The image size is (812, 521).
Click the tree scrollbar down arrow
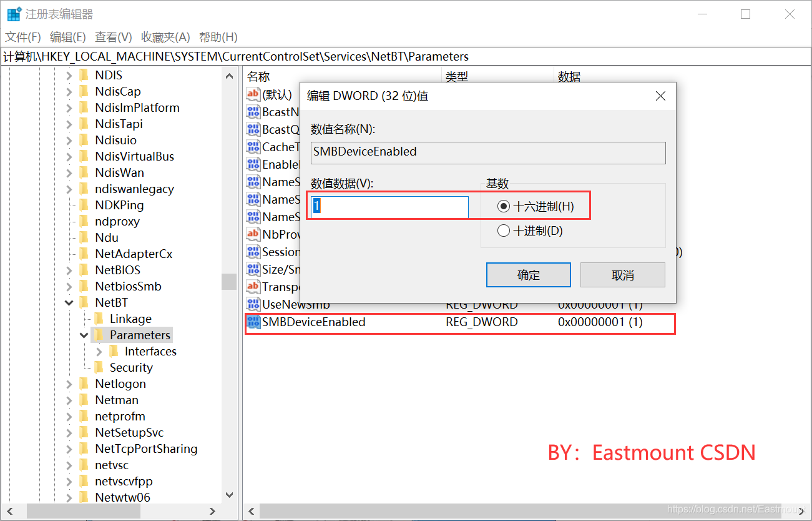point(229,495)
